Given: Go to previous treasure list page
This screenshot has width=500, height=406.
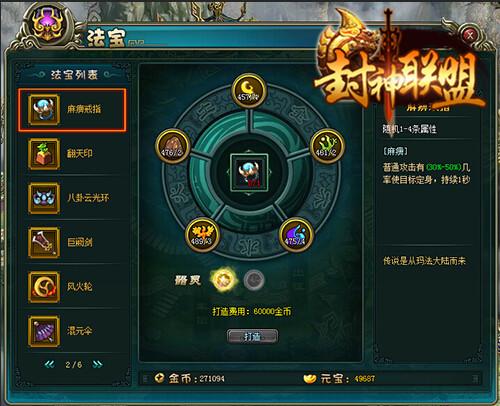Looking at the screenshot, I should (50, 364).
